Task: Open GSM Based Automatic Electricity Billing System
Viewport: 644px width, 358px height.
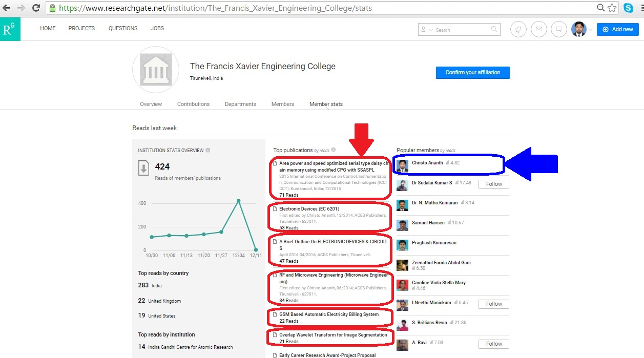Action: pyautogui.click(x=329, y=314)
